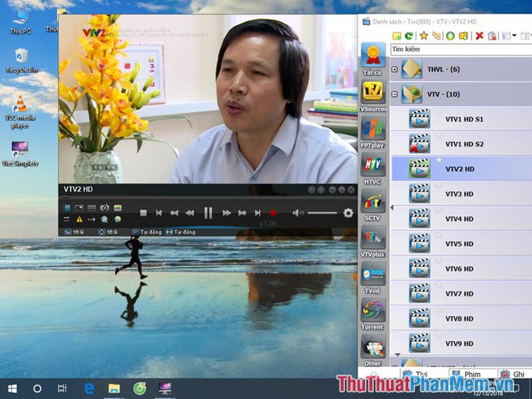Click the red X delete toolbar icon
This screenshot has width=532, height=399.
[x=479, y=36]
